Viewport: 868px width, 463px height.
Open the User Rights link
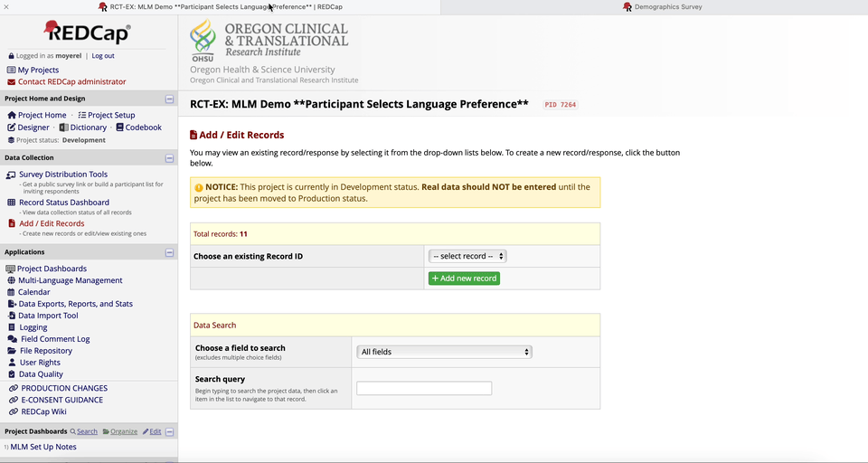pyautogui.click(x=40, y=363)
